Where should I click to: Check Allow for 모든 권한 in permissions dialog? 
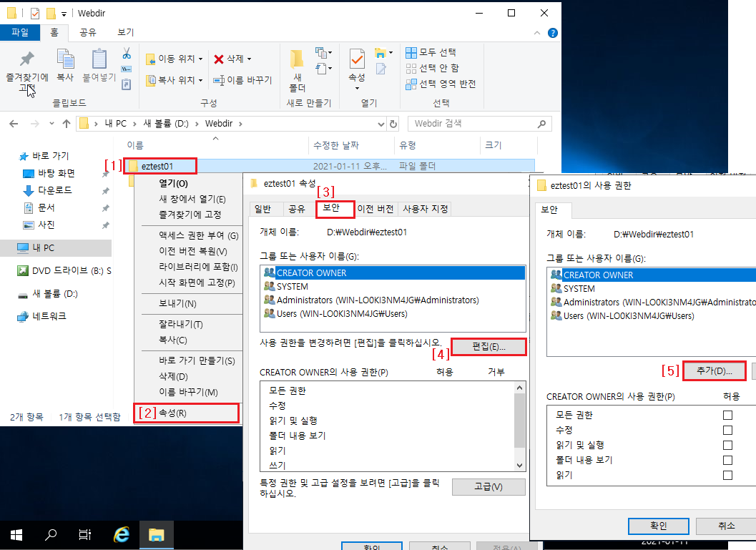click(x=727, y=415)
